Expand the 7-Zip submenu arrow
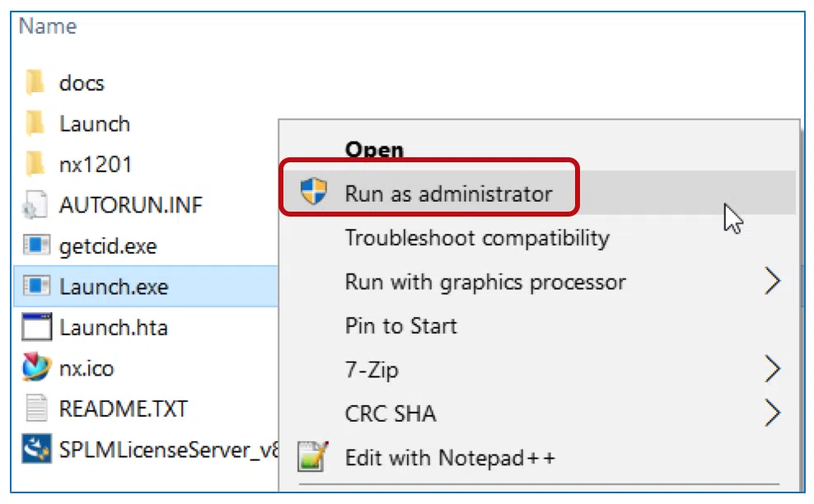Image resolution: width=814 pixels, height=504 pixels. pos(773,369)
